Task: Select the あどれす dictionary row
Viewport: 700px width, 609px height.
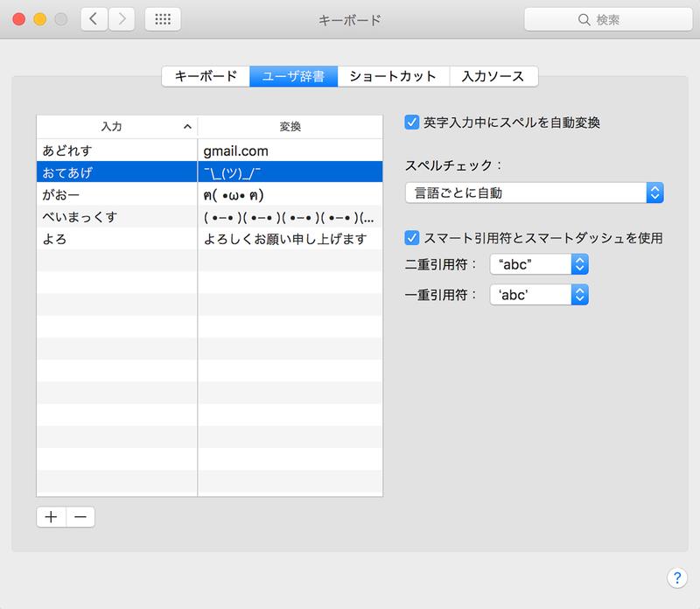Action: tap(117, 150)
